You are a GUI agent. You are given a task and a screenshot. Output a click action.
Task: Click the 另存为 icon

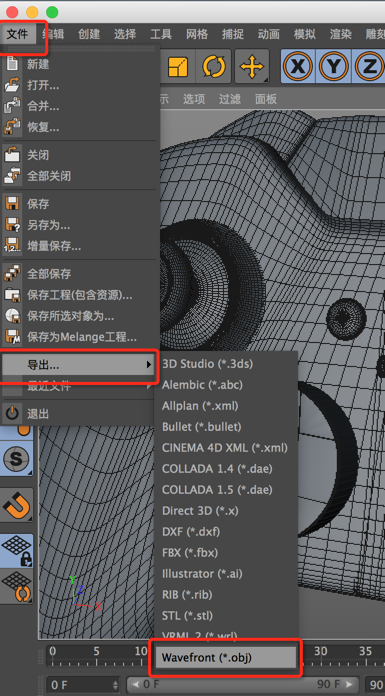point(12,225)
